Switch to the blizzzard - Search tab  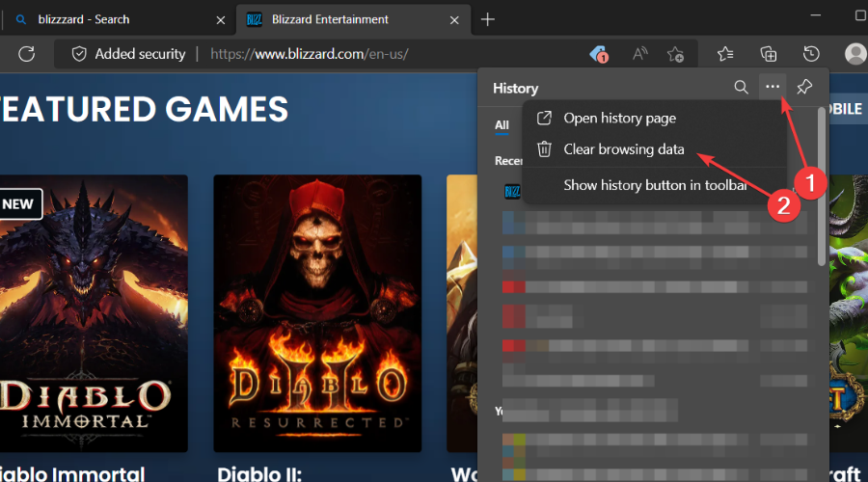85,19
